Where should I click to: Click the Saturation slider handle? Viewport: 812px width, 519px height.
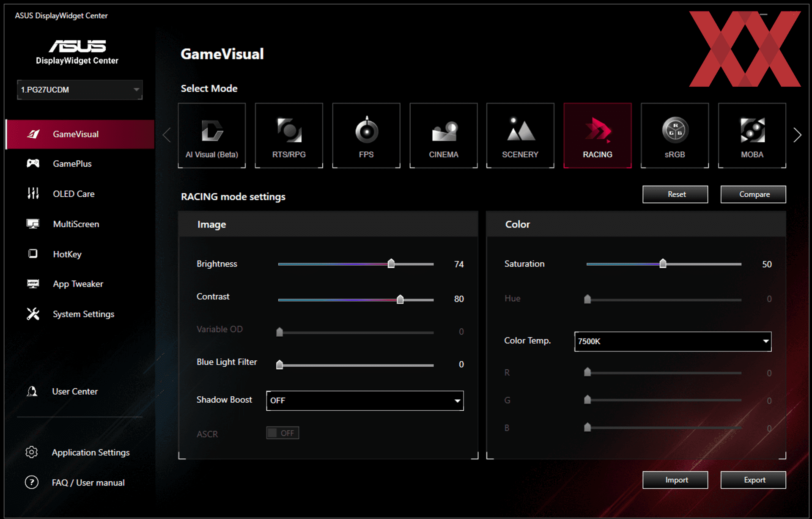(x=663, y=264)
